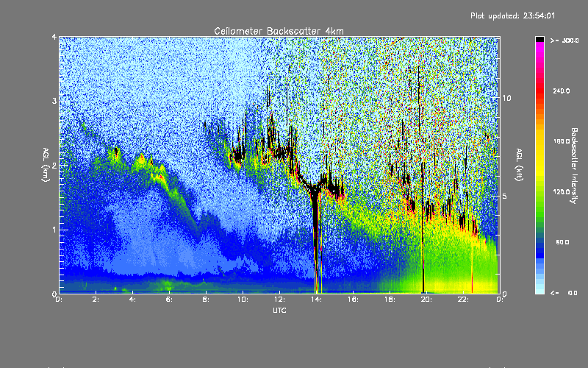Click the '6:' UTC tick label

(170, 300)
